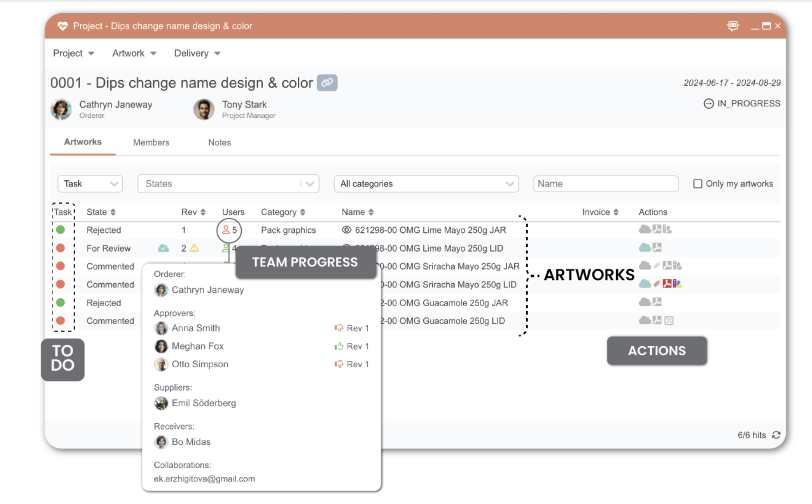Switch to the Members tab
812x504 pixels.
151,142
